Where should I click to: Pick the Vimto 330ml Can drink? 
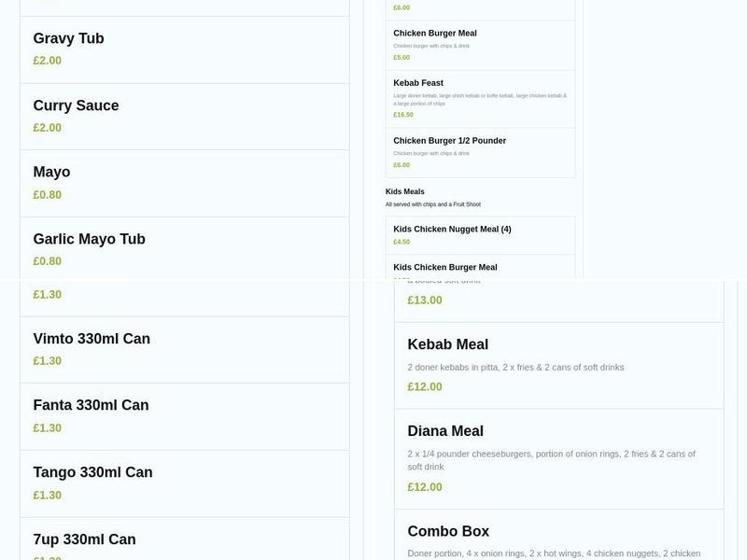(92, 339)
